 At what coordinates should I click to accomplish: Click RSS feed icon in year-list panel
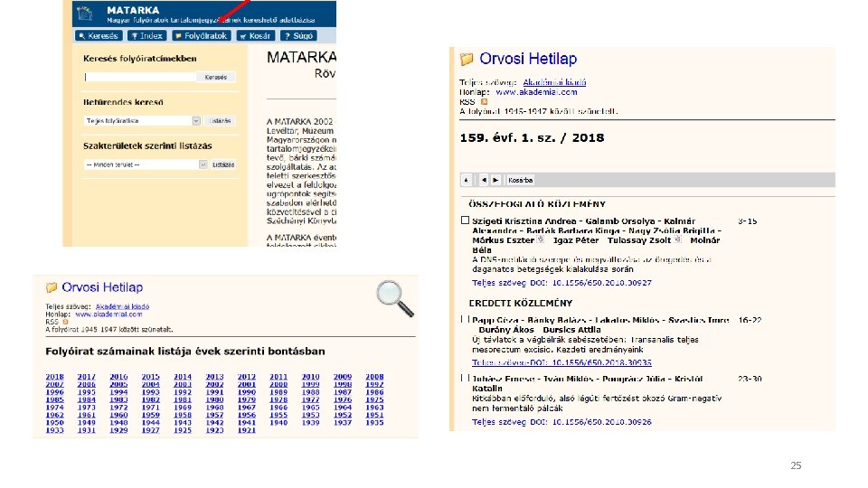pyautogui.click(x=65, y=322)
